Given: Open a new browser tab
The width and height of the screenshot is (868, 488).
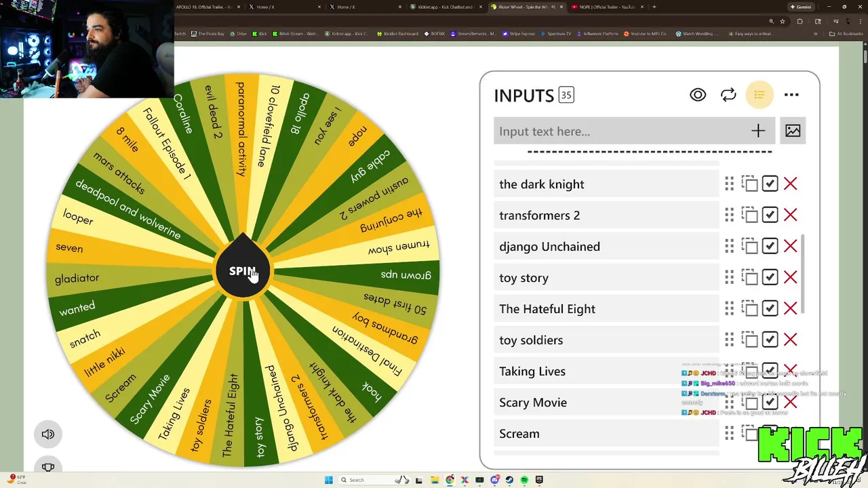Looking at the screenshot, I should coord(654,7).
